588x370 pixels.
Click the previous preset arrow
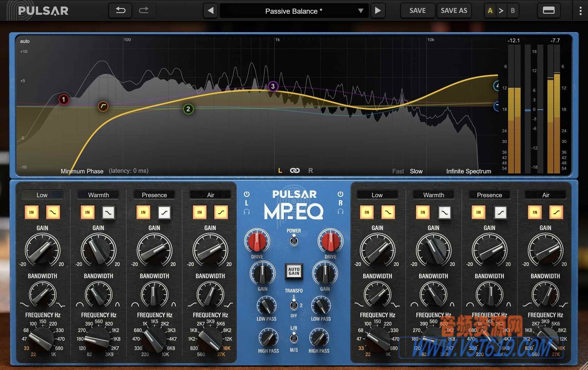pos(211,10)
